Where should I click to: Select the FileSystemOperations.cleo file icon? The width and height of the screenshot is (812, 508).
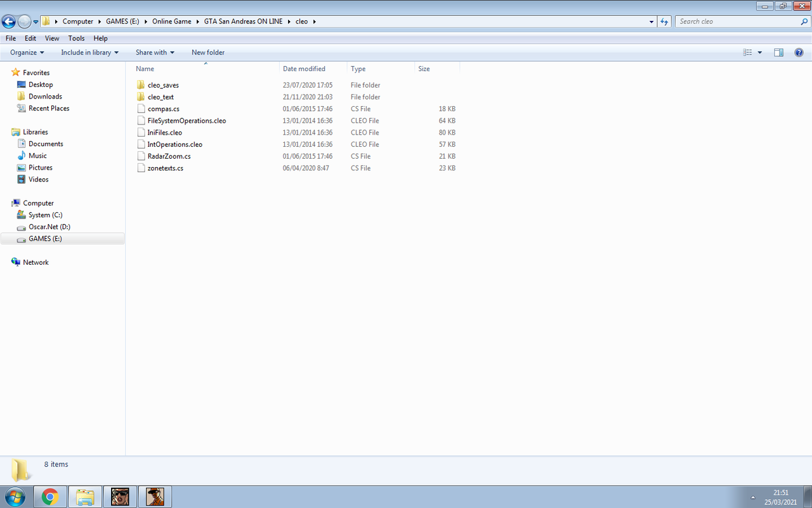141,121
